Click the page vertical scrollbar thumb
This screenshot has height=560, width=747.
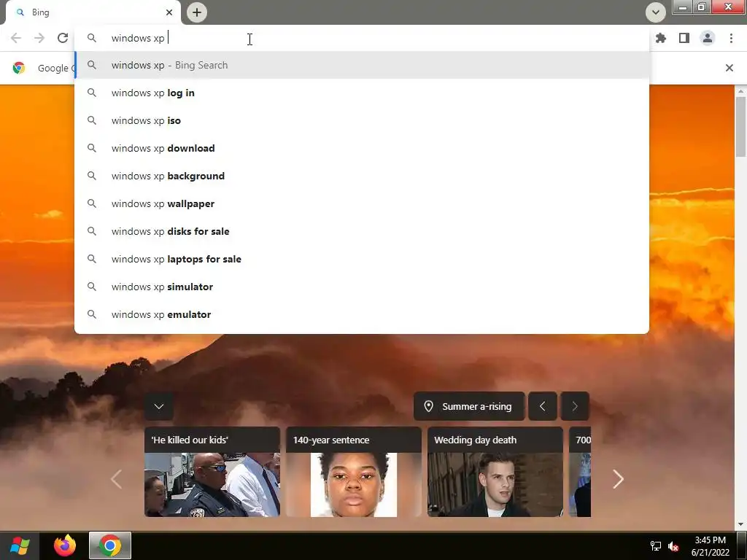(740, 125)
